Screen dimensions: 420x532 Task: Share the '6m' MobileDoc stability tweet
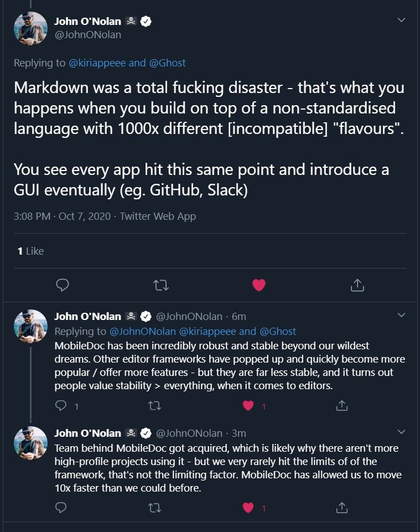pyautogui.click(x=342, y=406)
